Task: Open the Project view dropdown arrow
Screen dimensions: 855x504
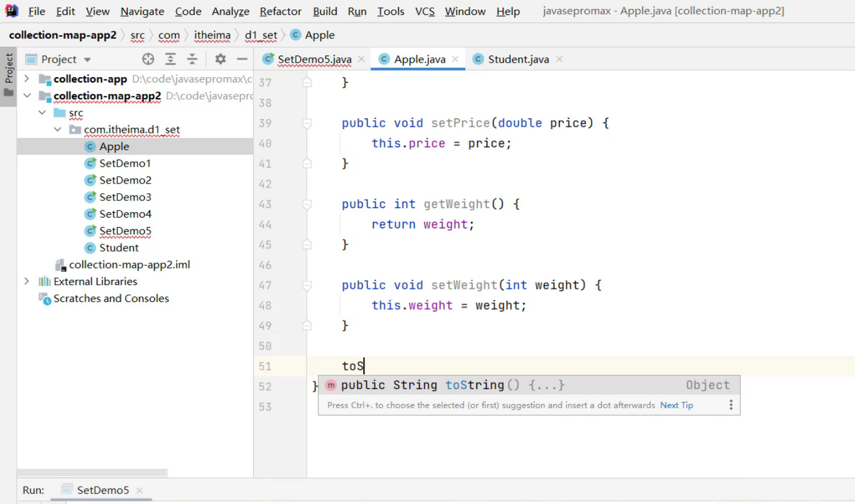Action: point(87,60)
